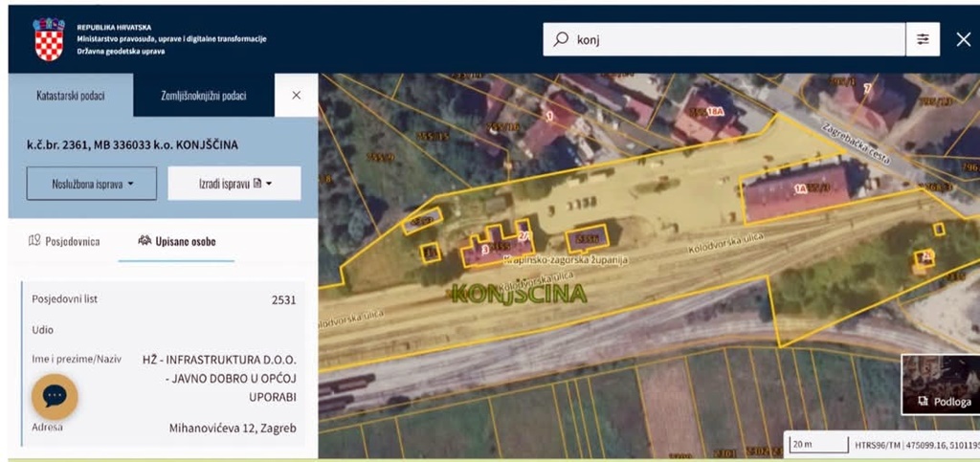Click in the search field containing "konj"
Screen dimensions: 980x462
[x=737, y=40]
